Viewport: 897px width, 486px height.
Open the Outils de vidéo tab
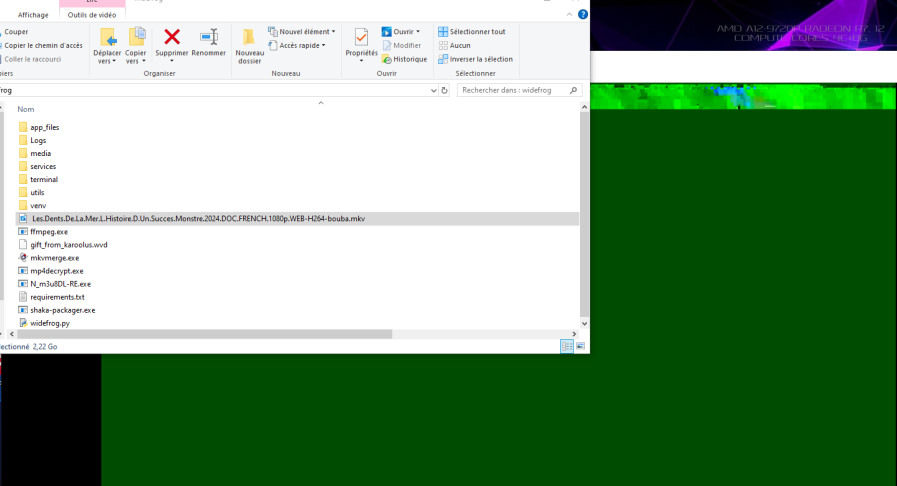(x=92, y=15)
